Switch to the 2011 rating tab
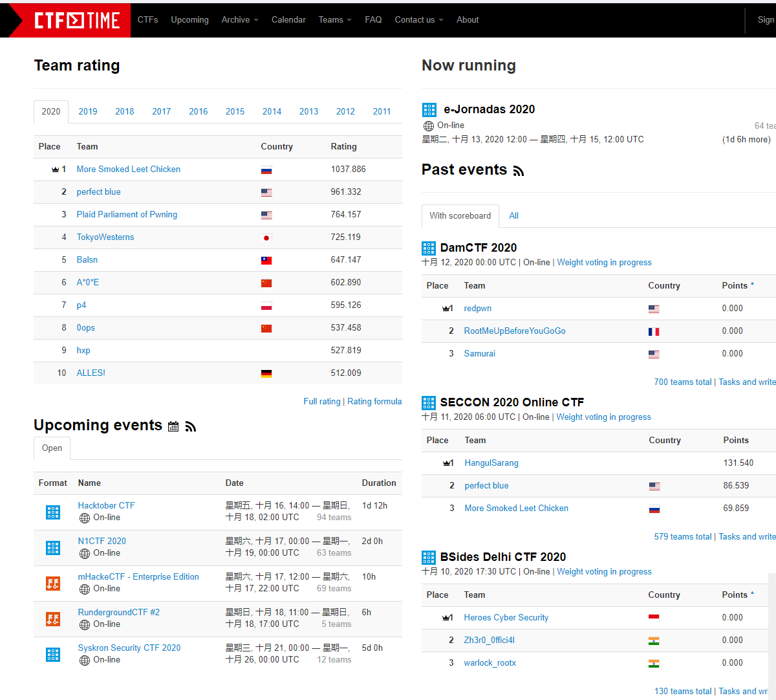Image resolution: width=776 pixels, height=700 pixels. (x=382, y=112)
